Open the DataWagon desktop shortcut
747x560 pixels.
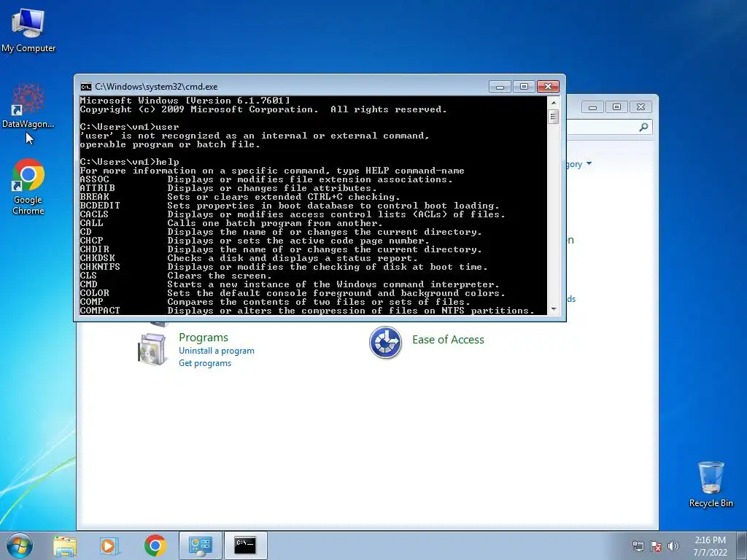point(28,106)
